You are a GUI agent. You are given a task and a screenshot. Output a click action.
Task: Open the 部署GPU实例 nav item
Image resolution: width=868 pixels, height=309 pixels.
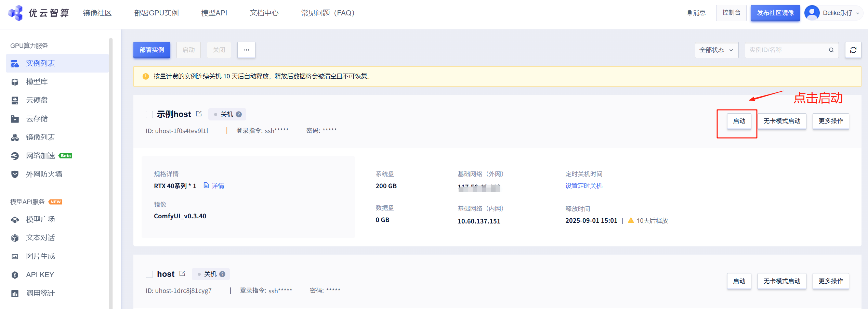(156, 13)
